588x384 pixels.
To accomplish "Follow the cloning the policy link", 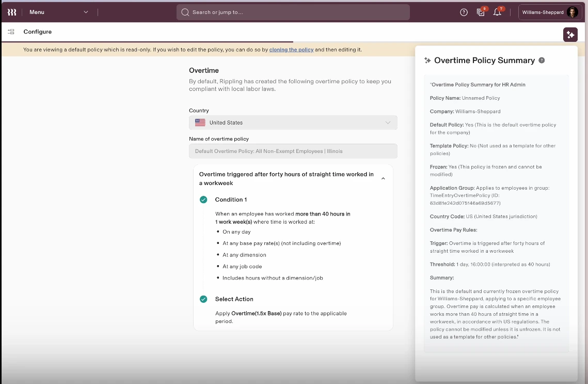I will (x=291, y=50).
